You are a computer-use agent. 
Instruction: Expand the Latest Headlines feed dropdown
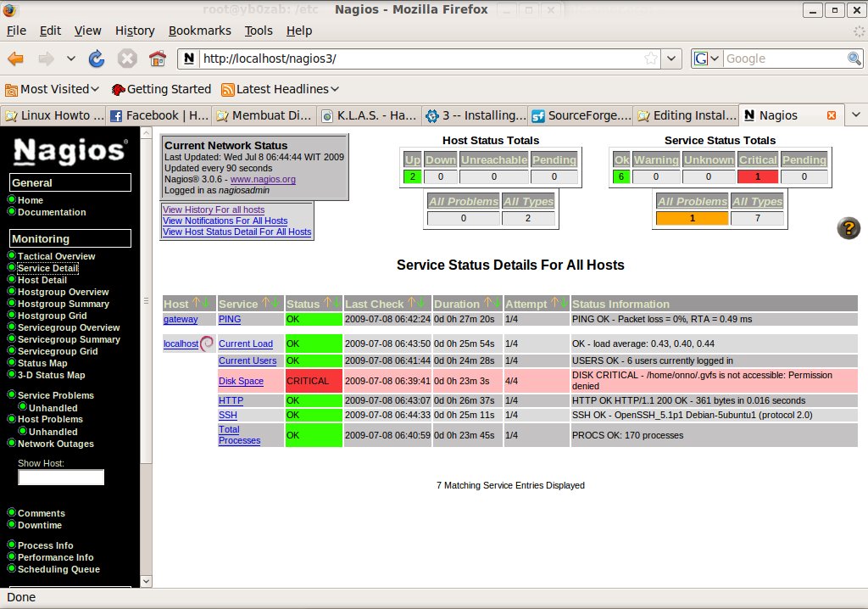click(280, 89)
